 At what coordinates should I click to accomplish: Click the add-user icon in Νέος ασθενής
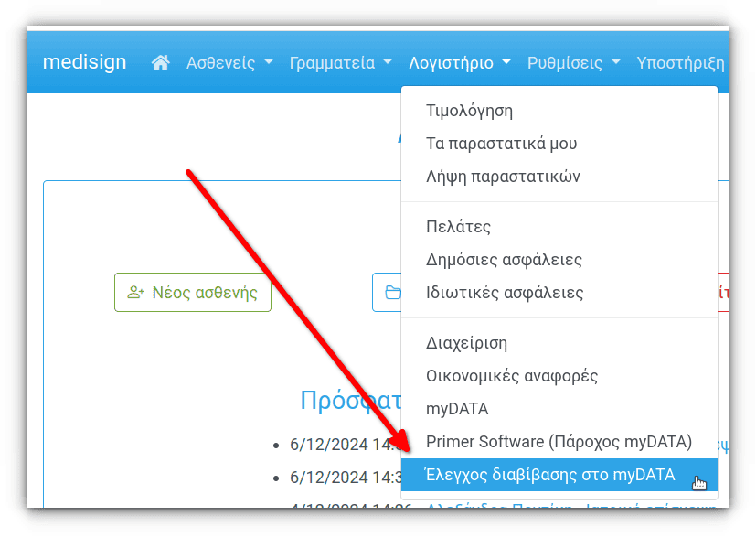coord(135,292)
